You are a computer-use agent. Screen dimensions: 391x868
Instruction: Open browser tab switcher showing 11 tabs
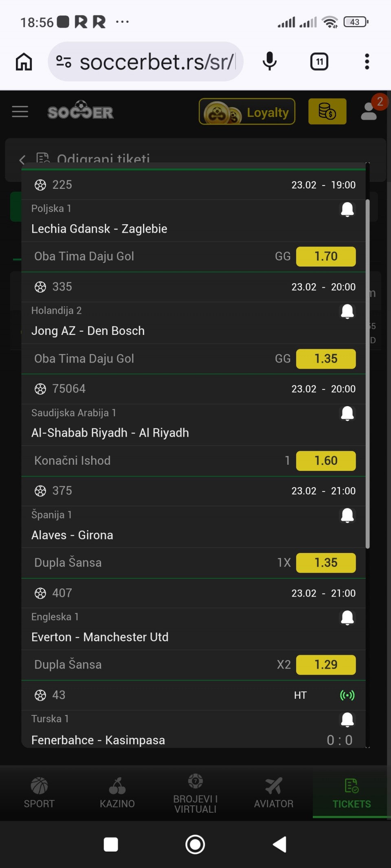tap(319, 62)
